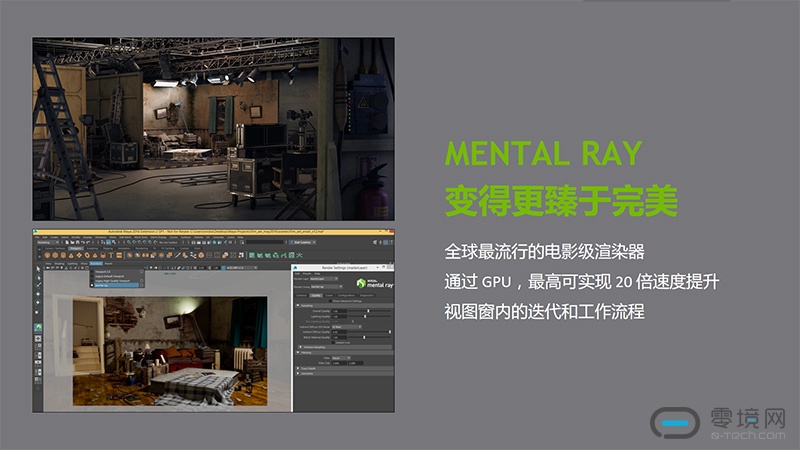800x450 pixels.
Task: Click the mental ray radio indicator in Renderer menu
Action: coord(92,286)
